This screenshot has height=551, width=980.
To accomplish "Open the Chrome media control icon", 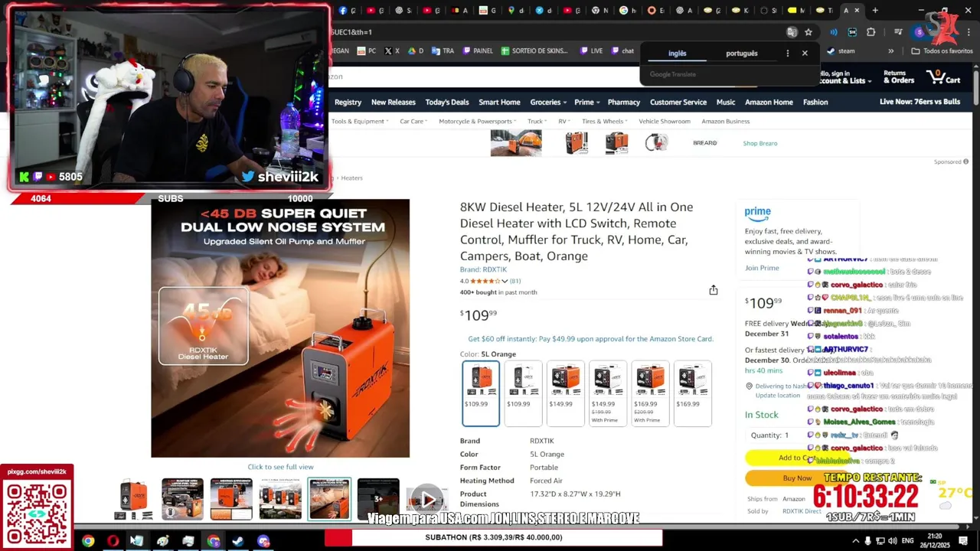I will click(x=898, y=32).
